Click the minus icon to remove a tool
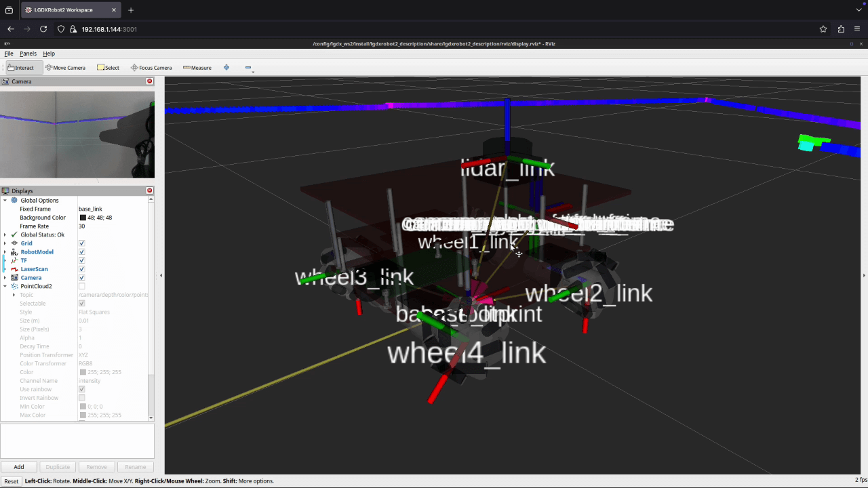The image size is (868, 488). click(x=248, y=68)
